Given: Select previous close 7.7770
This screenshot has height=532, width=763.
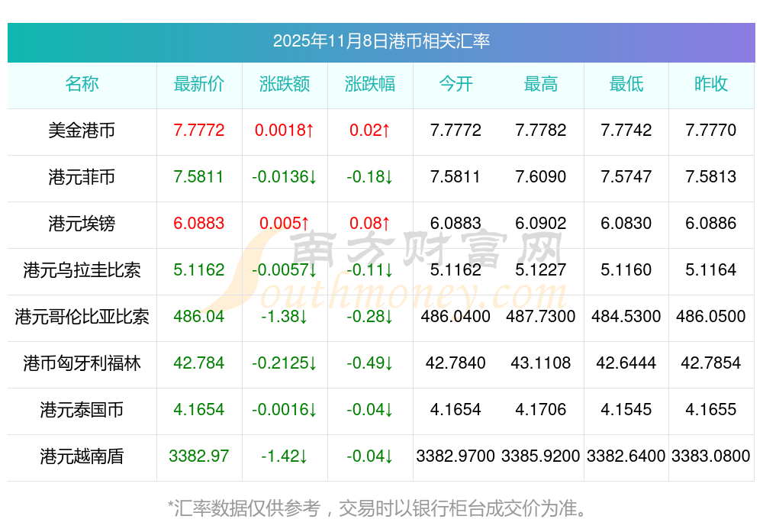Looking at the screenshot, I should (x=711, y=131).
